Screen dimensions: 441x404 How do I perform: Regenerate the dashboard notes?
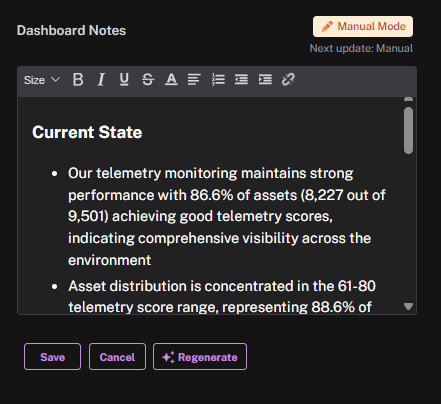(200, 357)
